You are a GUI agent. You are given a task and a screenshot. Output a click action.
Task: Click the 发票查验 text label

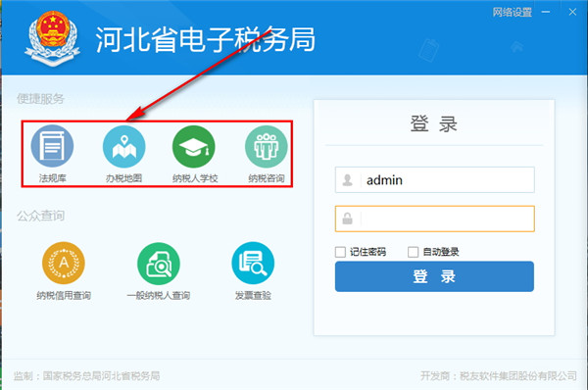[253, 295]
